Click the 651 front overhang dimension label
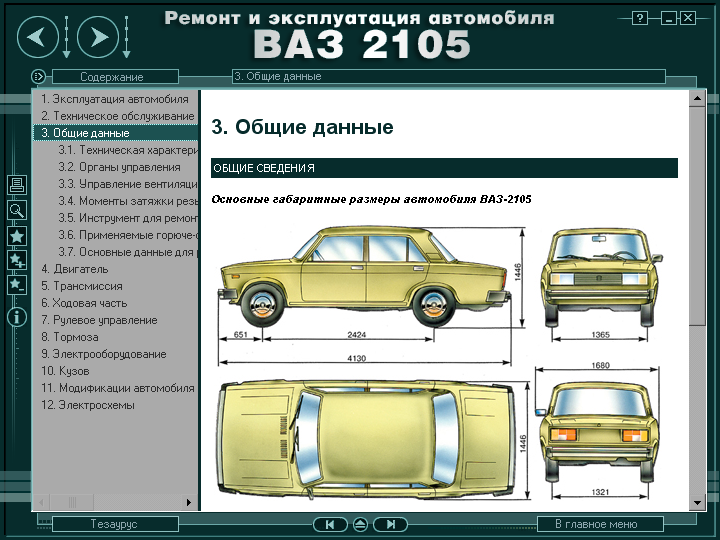The width and height of the screenshot is (720, 540). coord(241,334)
